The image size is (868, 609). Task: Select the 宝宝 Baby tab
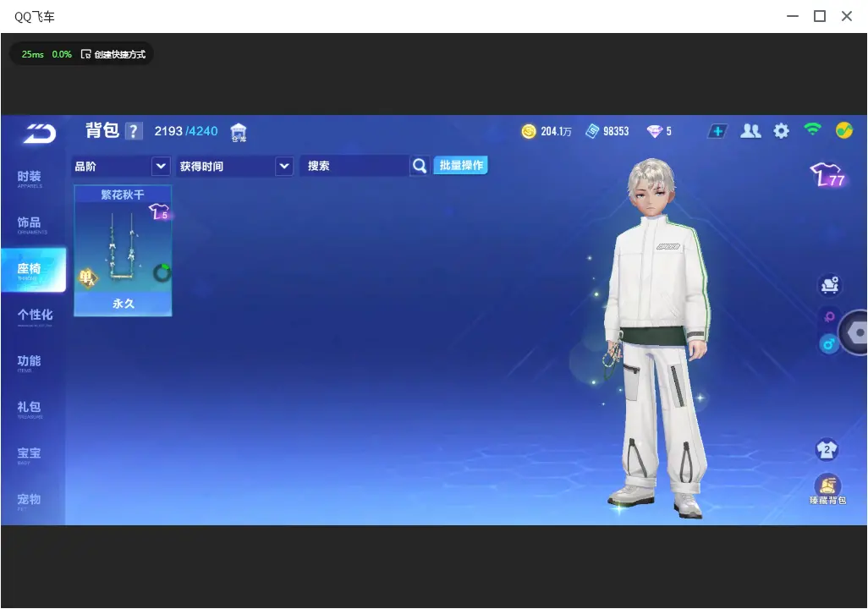30,454
